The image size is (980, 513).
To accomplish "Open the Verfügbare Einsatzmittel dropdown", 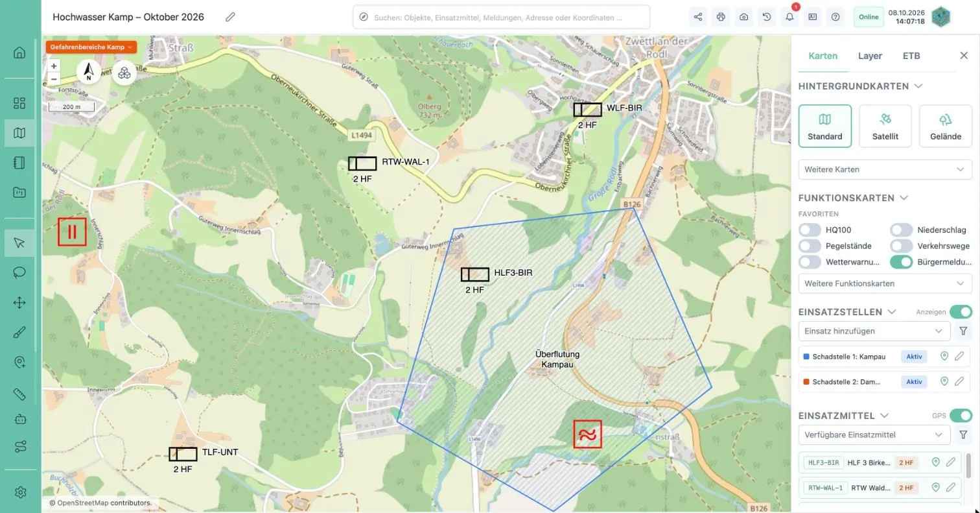I will pyautogui.click(x=874, y=435).
